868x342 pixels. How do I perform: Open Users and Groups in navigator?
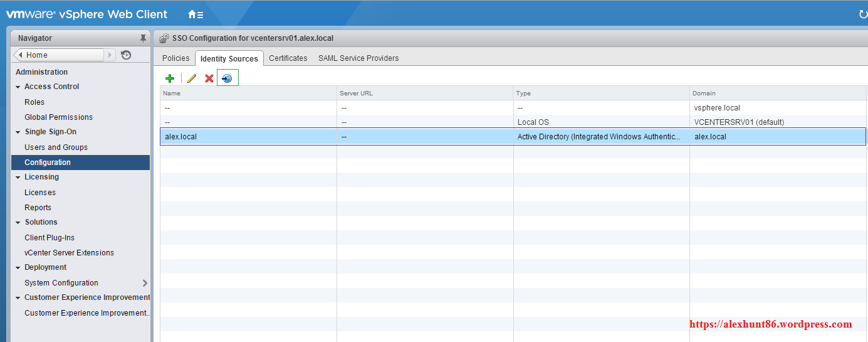[56, 147]
